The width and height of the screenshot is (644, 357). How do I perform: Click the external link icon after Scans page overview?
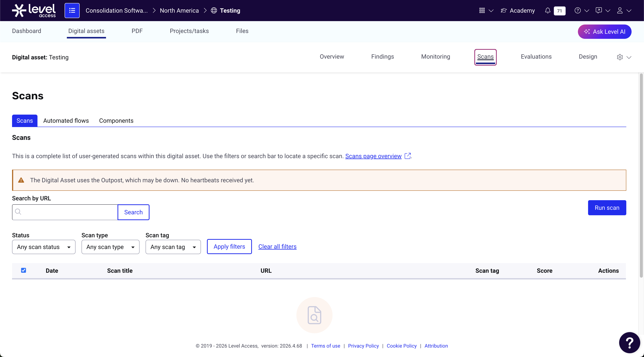click(x=407, y=156)
